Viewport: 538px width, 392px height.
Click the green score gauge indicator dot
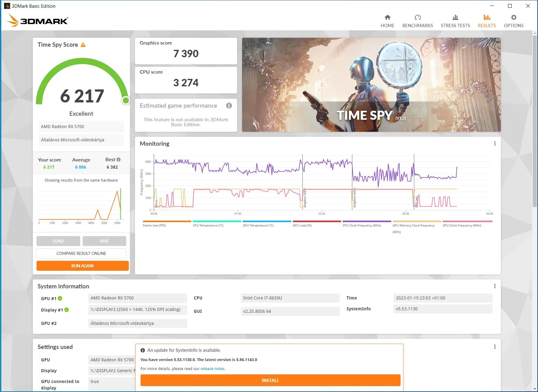(x=126, y=100)
